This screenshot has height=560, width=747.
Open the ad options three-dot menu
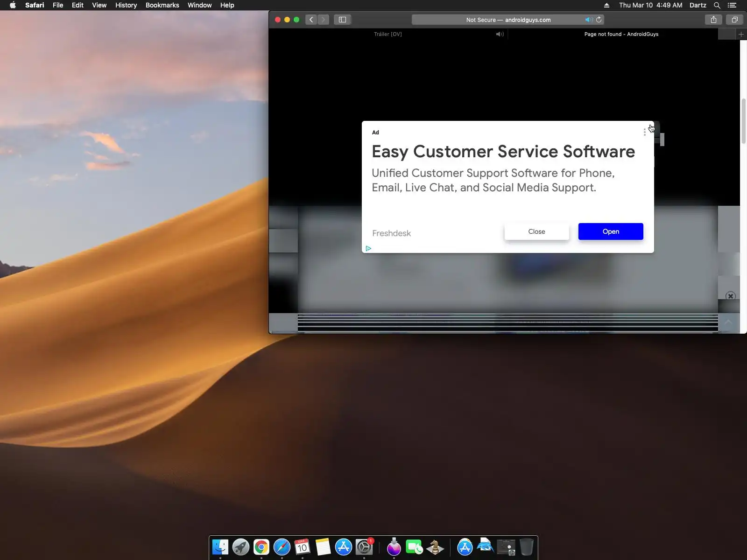coord(645,133)
